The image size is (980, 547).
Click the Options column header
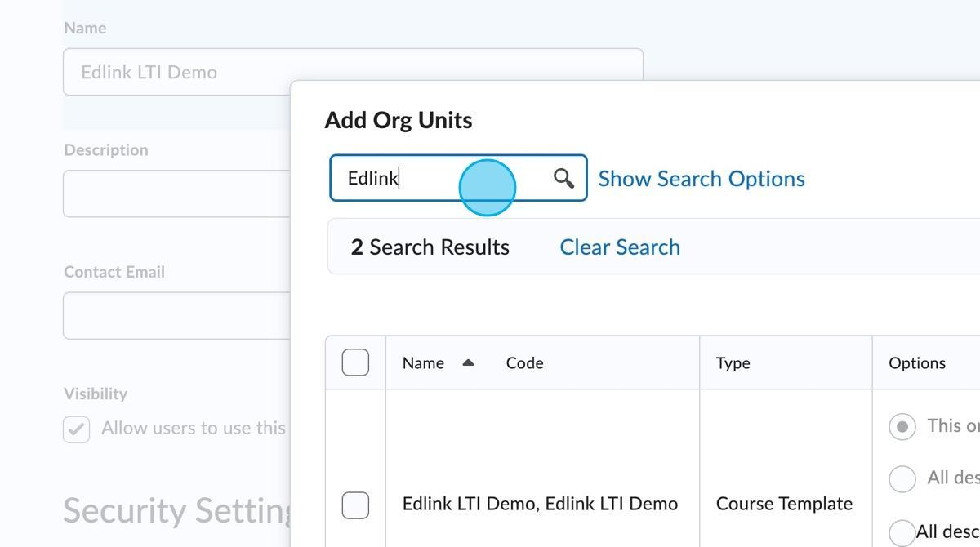pyautogui.click(x=916, y=363)
